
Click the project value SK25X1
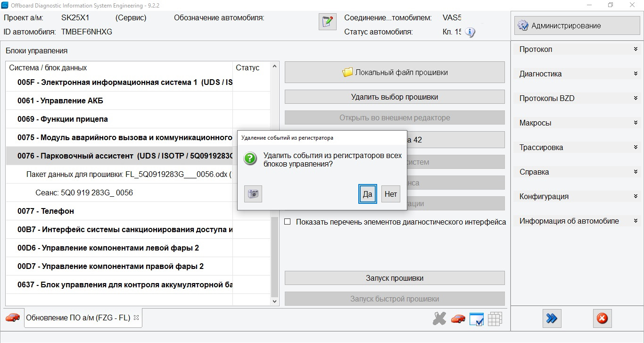click(x=75, y=18)
